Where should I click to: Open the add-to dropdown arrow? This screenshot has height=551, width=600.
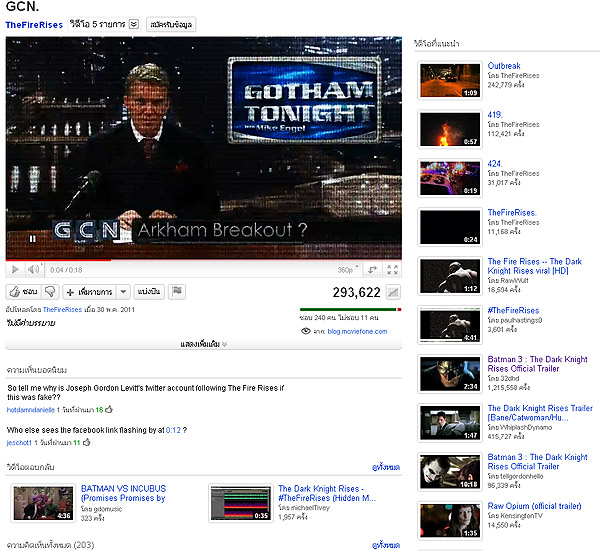123,292
